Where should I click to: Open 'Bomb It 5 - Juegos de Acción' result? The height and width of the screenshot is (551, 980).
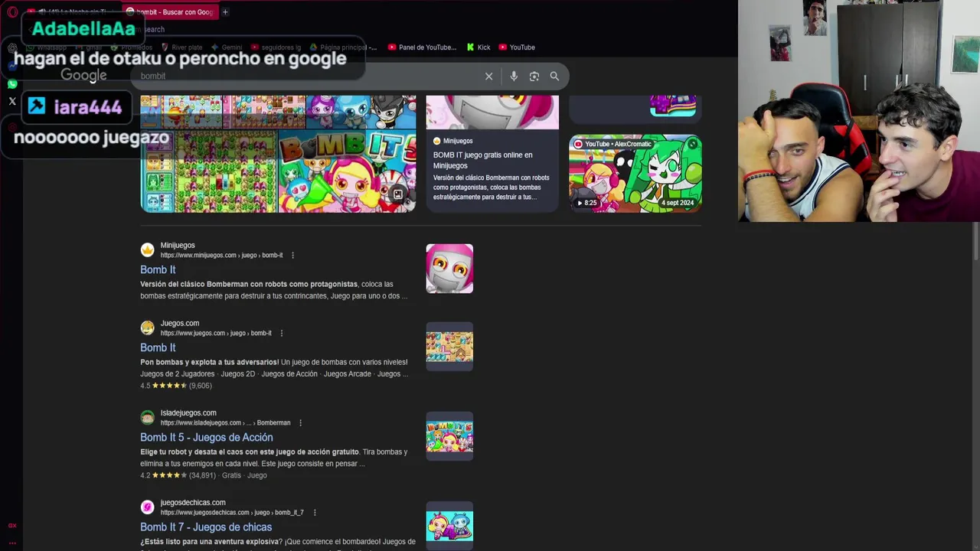point(206,437)
